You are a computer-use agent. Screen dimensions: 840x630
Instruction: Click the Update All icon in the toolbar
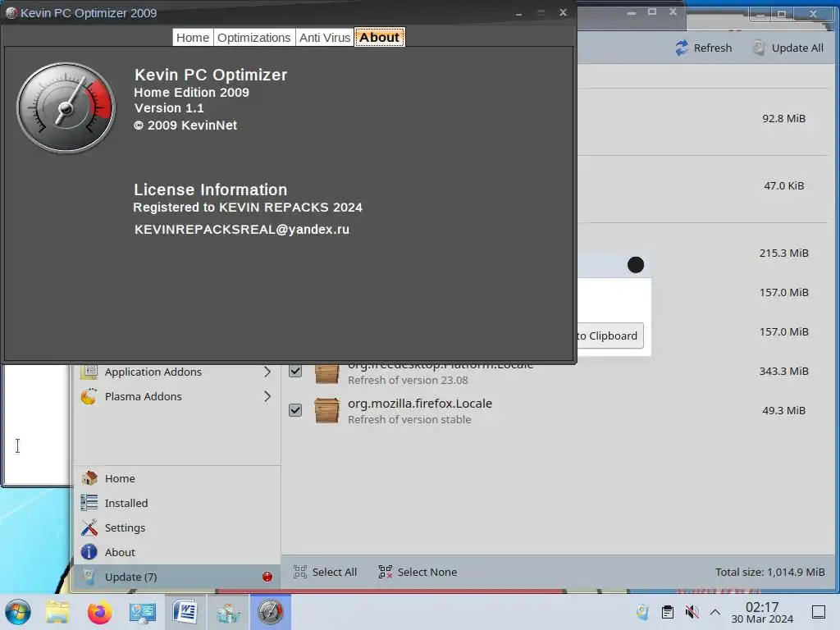coord(759,48)
